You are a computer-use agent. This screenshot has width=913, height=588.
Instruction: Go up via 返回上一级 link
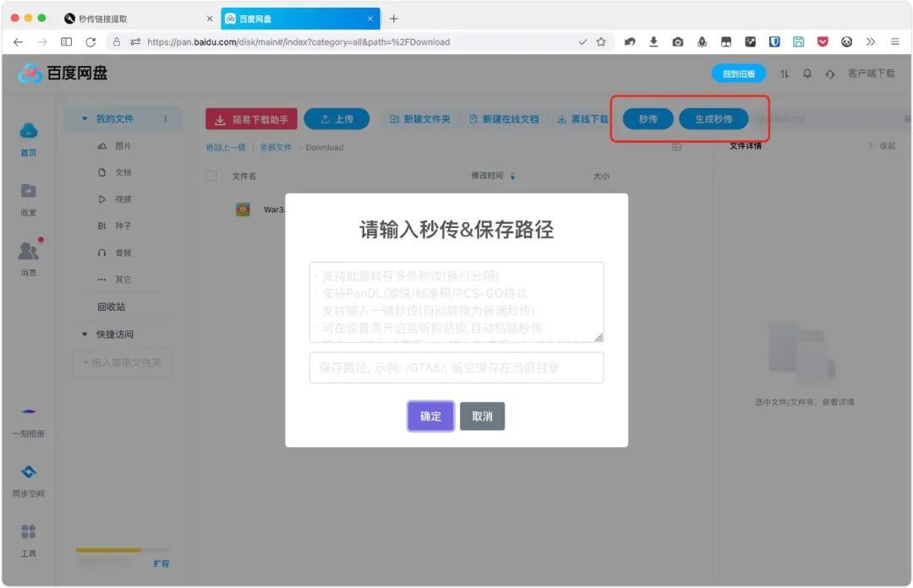[x=226, y=147]
